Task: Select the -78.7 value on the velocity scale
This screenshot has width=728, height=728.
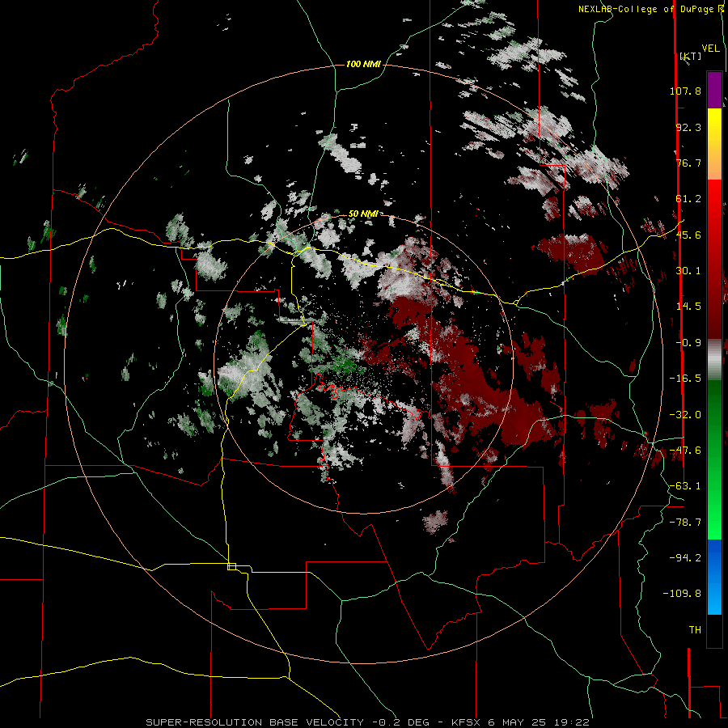Action: pos(685,523)
